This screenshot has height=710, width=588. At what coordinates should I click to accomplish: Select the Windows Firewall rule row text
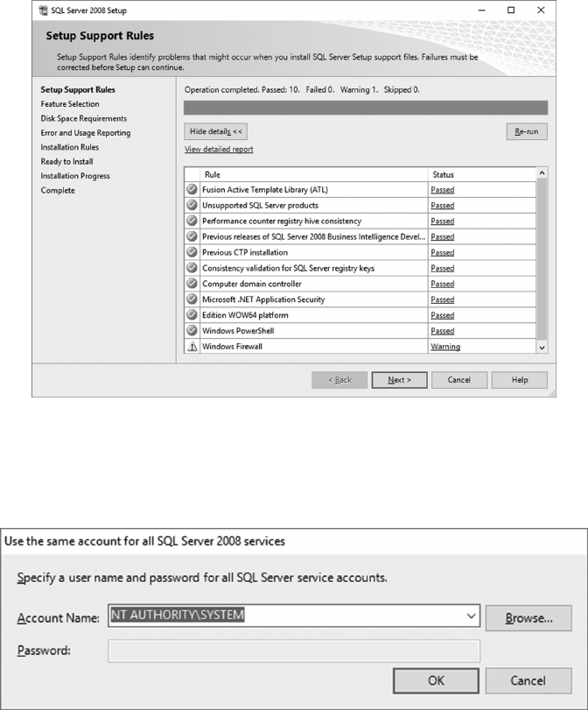point(232,347)
